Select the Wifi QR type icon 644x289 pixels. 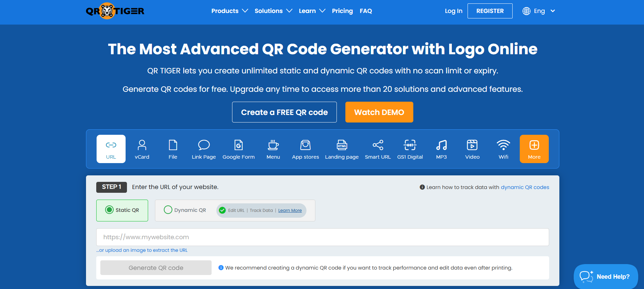(503, 145)
